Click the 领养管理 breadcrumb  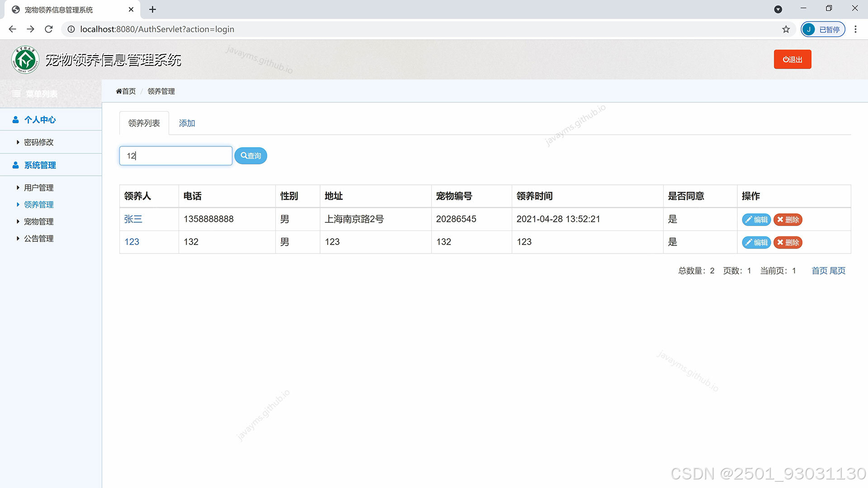[x=161, y=91]
